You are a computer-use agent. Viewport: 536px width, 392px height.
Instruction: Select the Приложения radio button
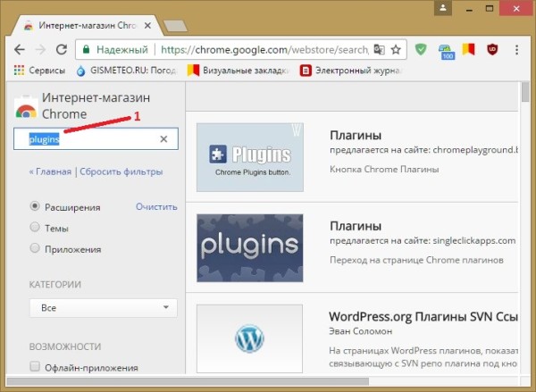pyautogui.click(x=35, y=248)
